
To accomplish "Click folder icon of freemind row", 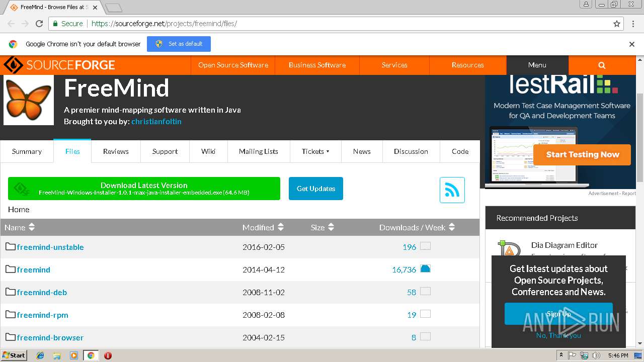I will (11, 269).
